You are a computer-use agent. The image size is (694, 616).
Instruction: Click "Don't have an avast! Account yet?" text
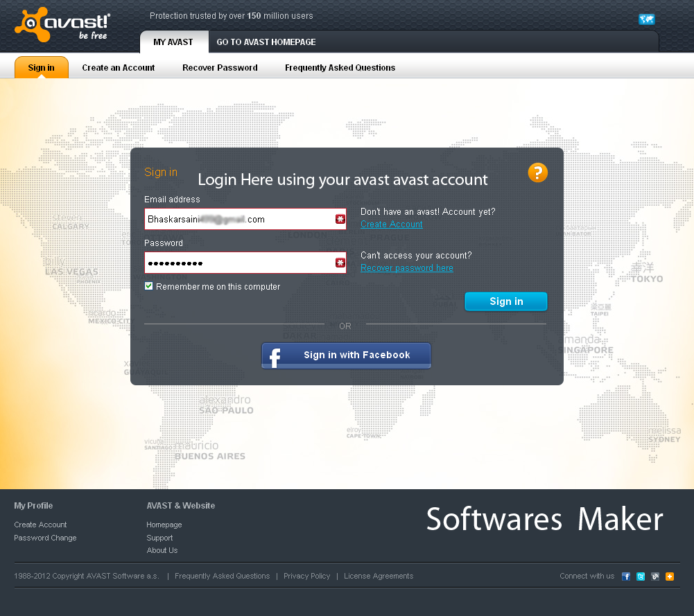428,212
